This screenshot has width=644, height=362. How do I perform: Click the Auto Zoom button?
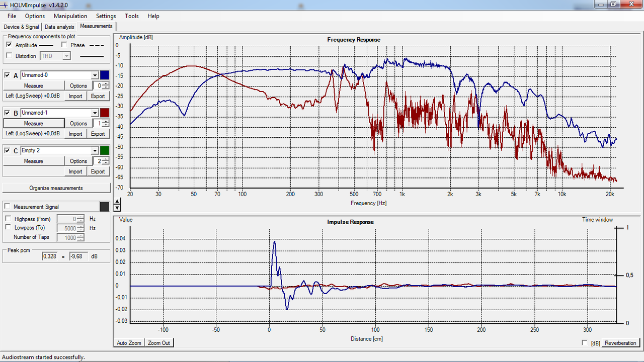click(x=129, y=343)
